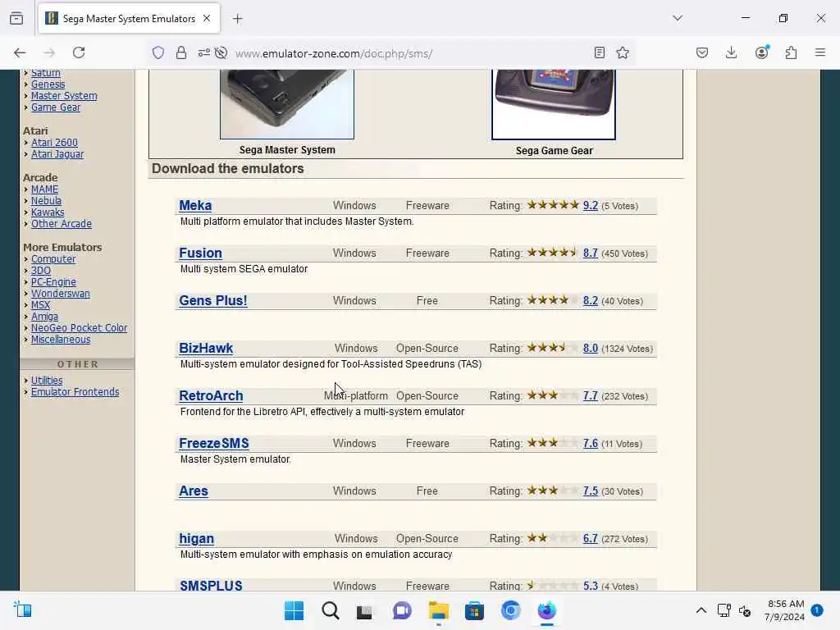Switch to Firefox on taskbar
This screenshot has width=840, height=630.
point(547,610)
